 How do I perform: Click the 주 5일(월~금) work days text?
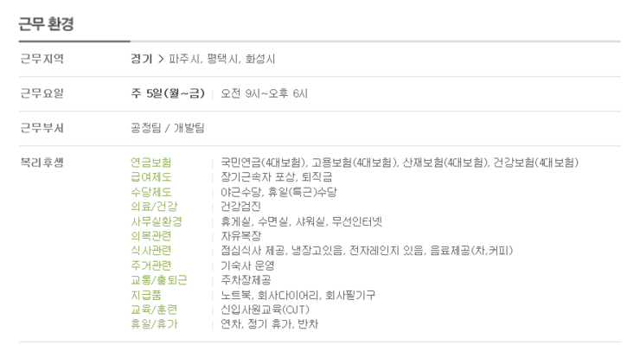(168, 93)
